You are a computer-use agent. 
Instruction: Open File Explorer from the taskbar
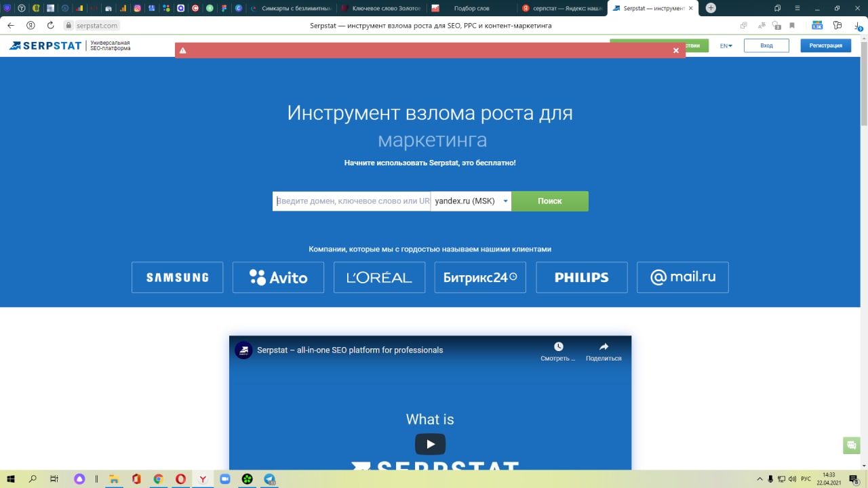114,479
